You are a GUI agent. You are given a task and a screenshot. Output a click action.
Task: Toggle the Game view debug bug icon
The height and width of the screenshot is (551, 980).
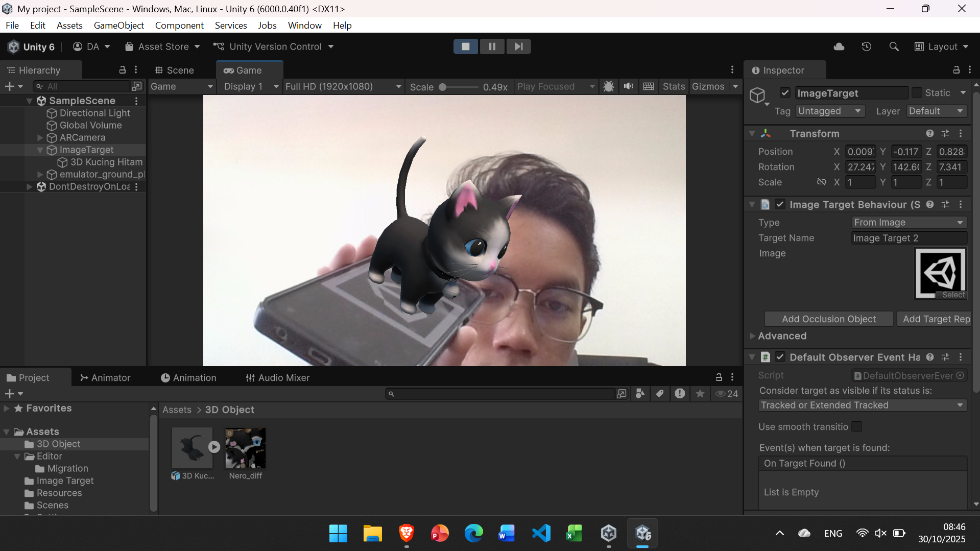click(x=608, y=86)
